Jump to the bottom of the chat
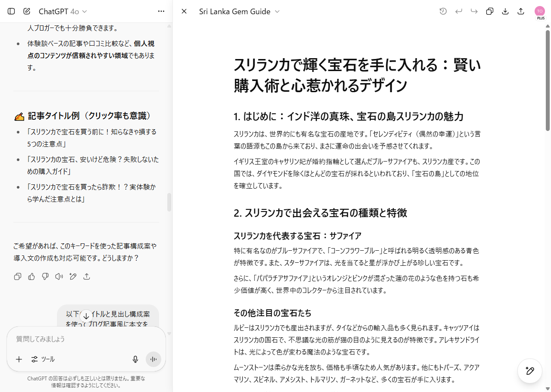 pyautogui.click(x=86, y=316)
